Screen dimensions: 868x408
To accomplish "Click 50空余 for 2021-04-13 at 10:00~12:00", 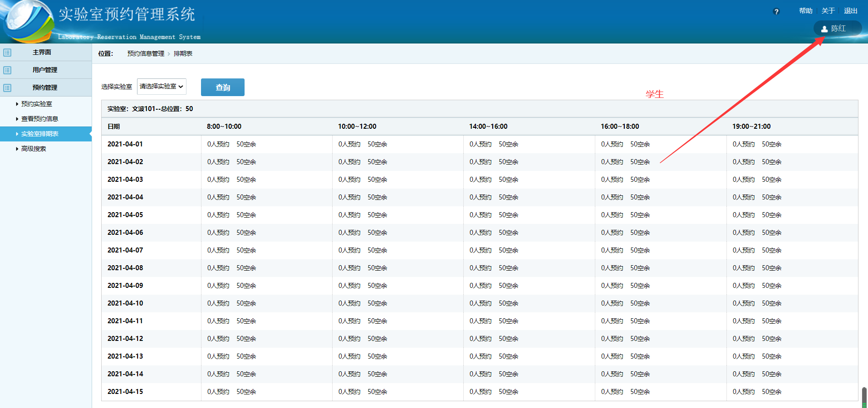I will pos(378,356).
